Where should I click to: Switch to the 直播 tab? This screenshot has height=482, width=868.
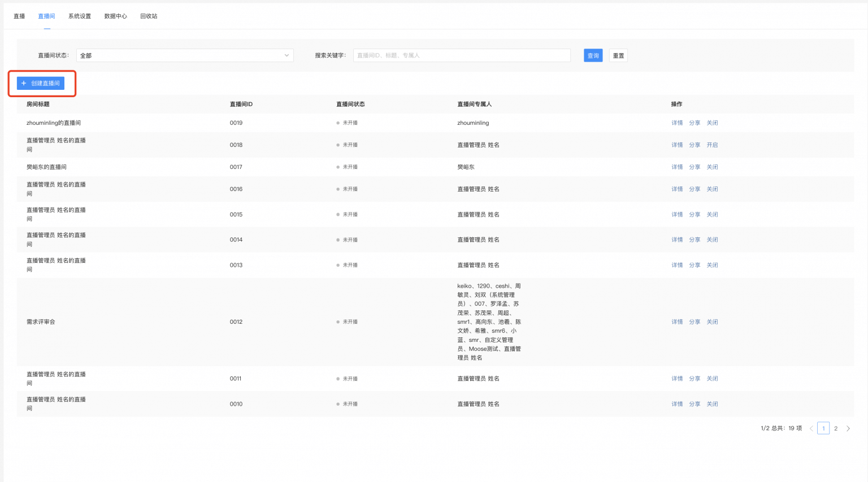pyautogui.click(x=19, y=16)
